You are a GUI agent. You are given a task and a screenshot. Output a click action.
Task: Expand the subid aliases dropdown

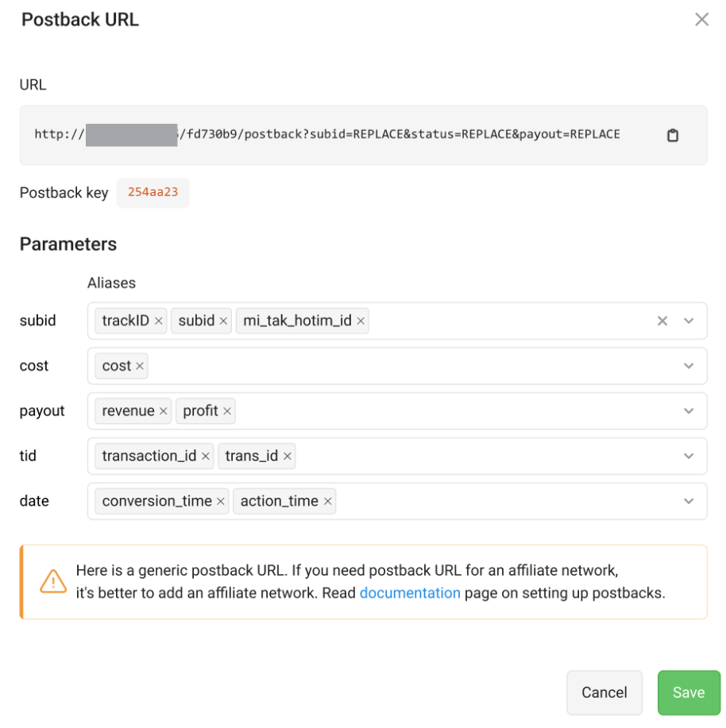[689, 322]
